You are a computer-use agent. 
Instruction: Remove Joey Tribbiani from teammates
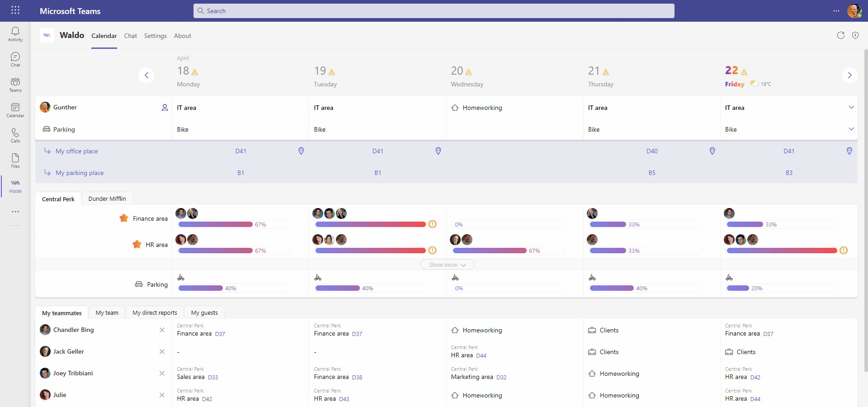[x=162, y=374]
